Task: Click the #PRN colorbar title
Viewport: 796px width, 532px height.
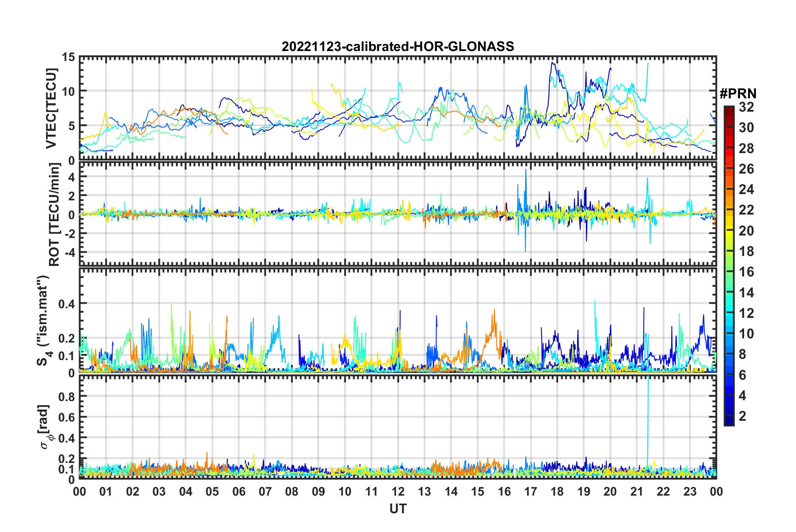Action: click(x=738, y=94)
